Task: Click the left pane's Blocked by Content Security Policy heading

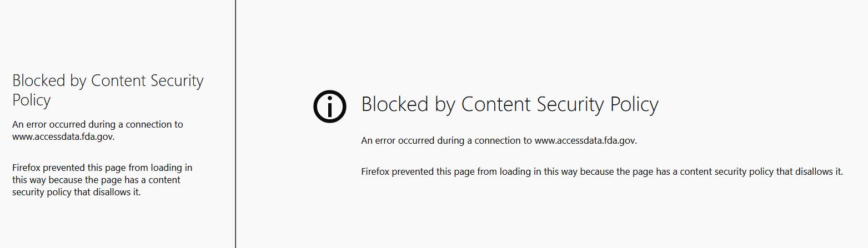Action: [x=108, y=90]
